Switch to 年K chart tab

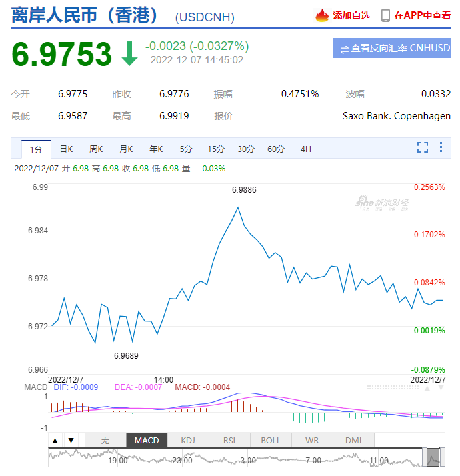tap(156, 149)
